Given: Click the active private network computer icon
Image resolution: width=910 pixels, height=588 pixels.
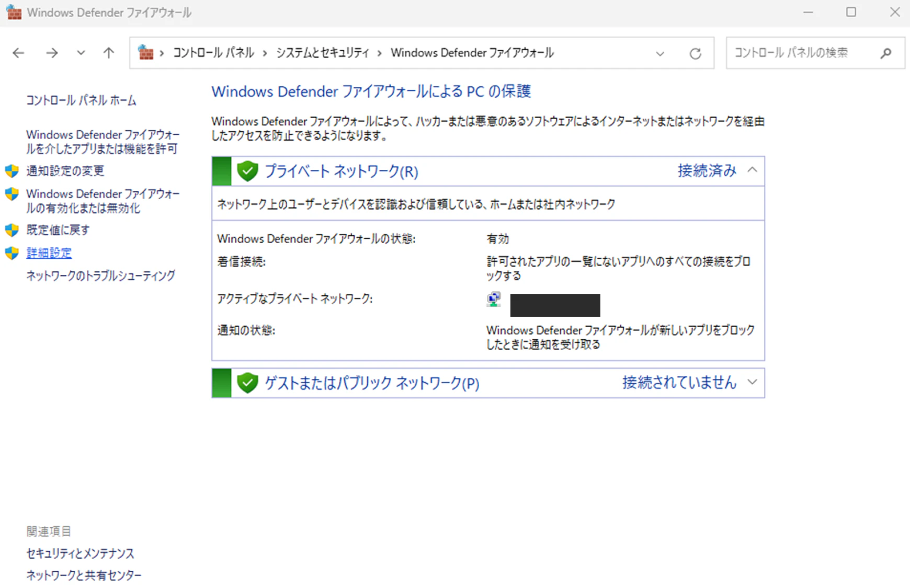Looking at the screenshot, I should 493,299.
